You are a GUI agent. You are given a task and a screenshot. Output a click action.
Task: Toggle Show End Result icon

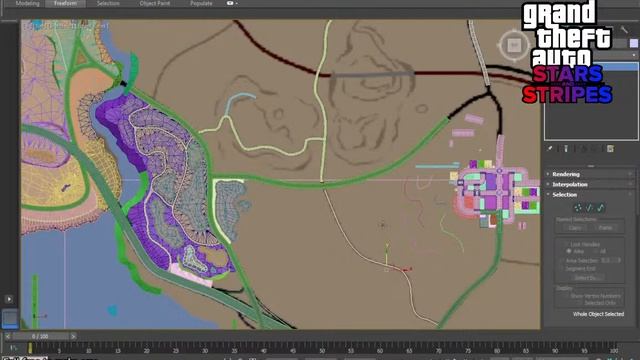(x=566, y=149)
